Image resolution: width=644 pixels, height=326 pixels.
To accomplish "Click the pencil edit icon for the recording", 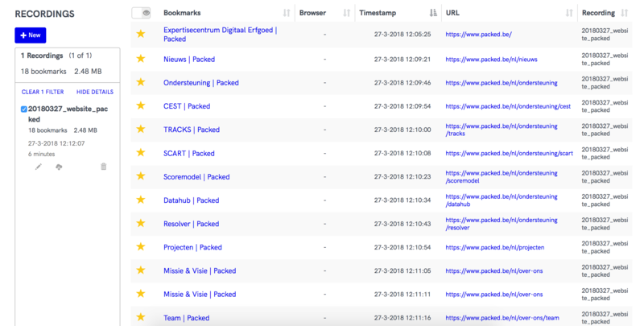I will point(39,167).
